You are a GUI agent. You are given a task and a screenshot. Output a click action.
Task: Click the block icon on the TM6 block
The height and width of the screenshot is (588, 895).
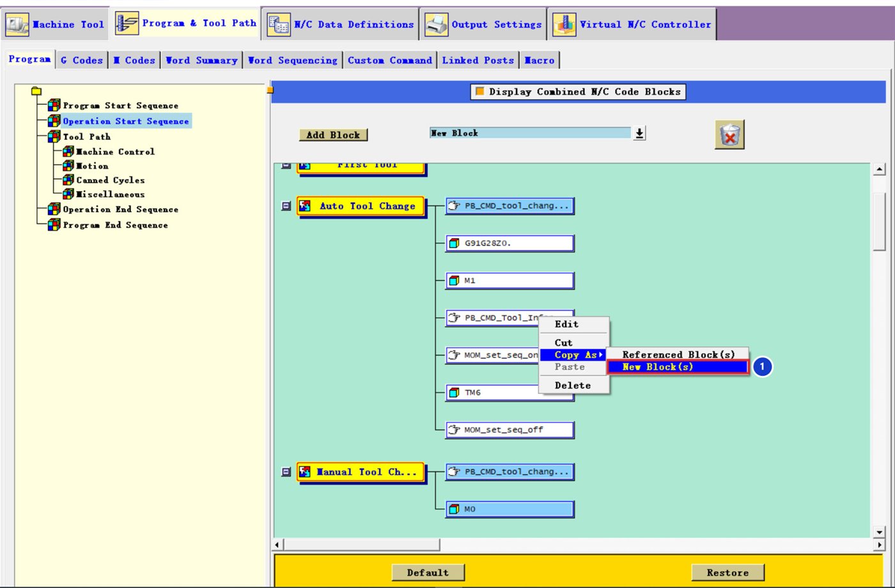[455, 392]
